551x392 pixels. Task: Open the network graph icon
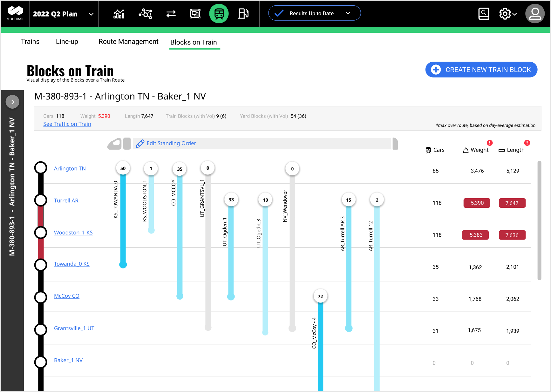[x=146, y=14]
